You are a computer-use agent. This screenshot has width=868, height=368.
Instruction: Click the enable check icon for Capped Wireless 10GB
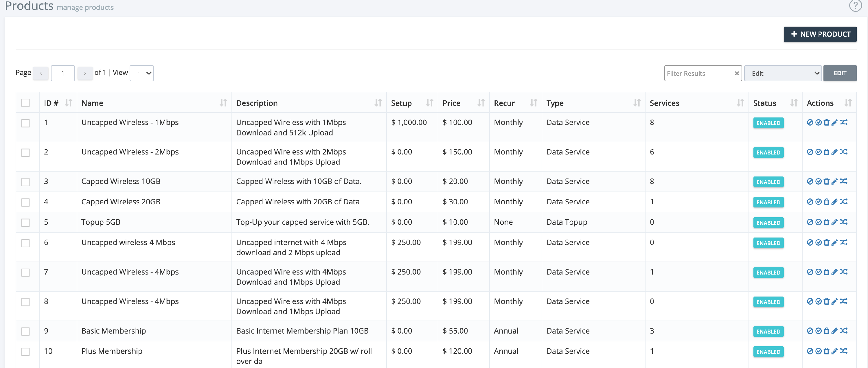[818, 181]
